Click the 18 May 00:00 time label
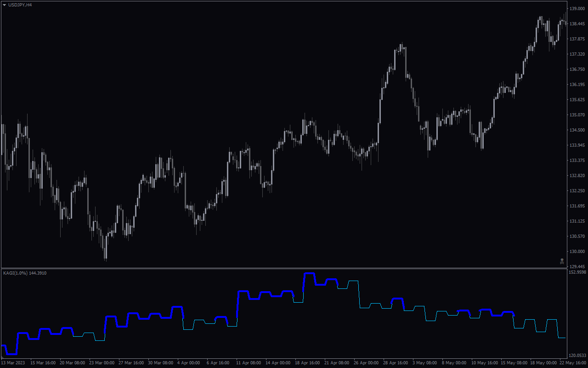 (x=543, y=363)
